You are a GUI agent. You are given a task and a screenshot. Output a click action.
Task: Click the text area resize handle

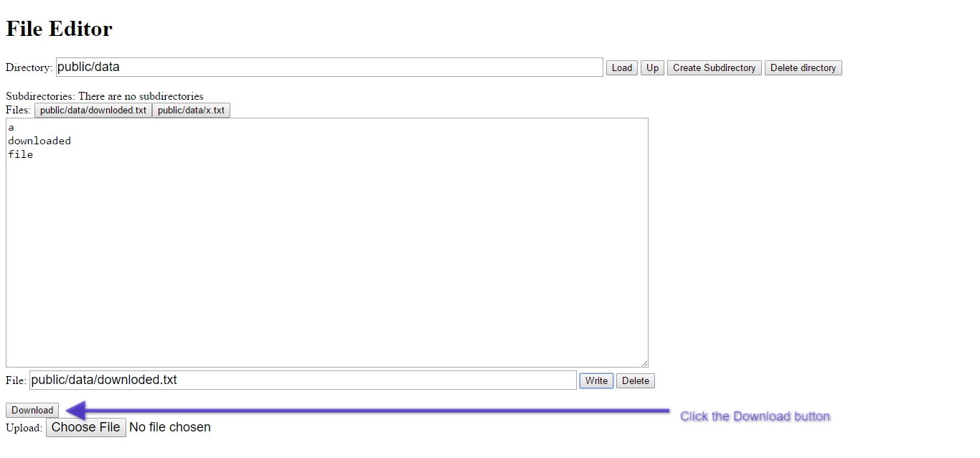coord(644,363)
